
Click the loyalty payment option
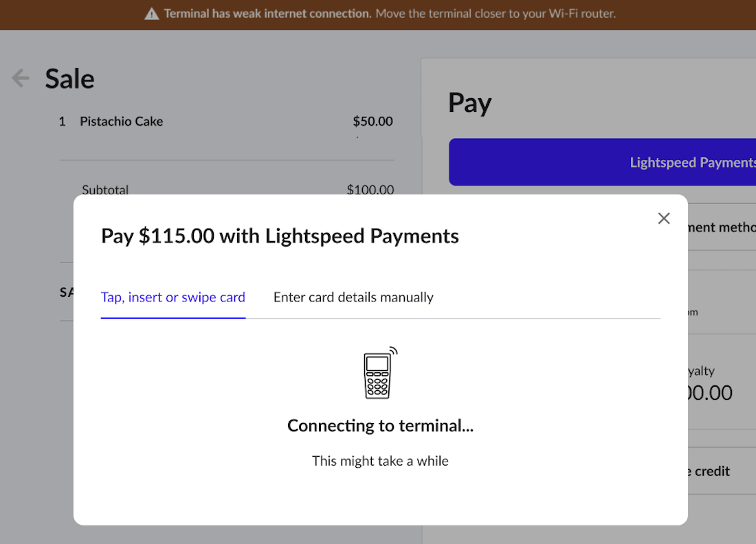coord(722,382)
